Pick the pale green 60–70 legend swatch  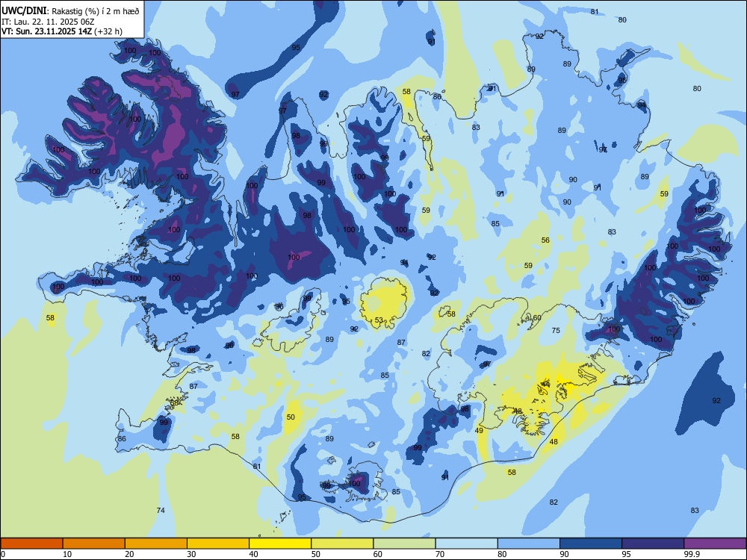[x=404, y=544]
